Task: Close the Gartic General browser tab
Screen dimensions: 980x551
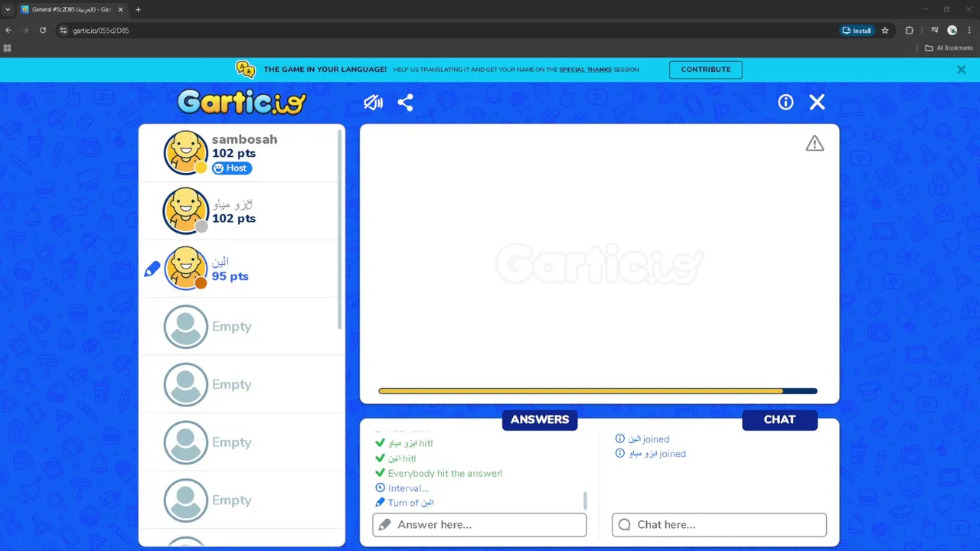Action: pyautogui.click(x=120, y=10)
